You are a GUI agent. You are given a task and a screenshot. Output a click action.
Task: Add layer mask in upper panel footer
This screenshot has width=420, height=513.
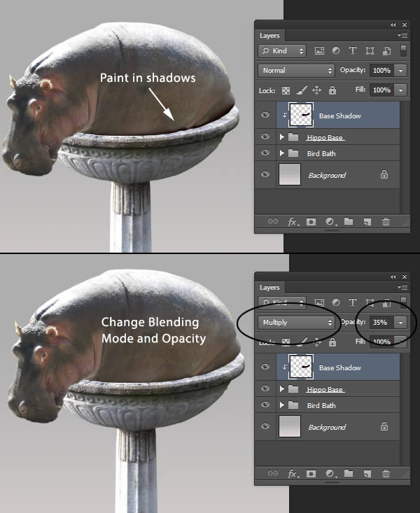point(311,222)
